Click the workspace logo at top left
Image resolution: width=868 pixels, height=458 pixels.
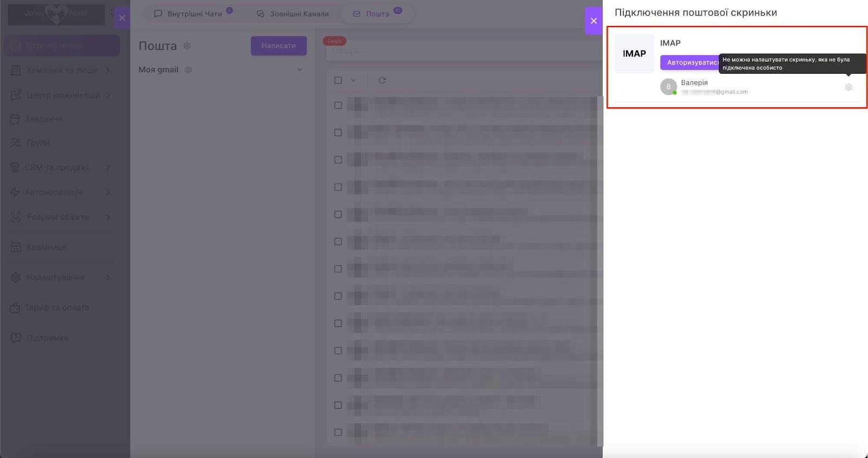pyautogui.click(x=56, y=15)
